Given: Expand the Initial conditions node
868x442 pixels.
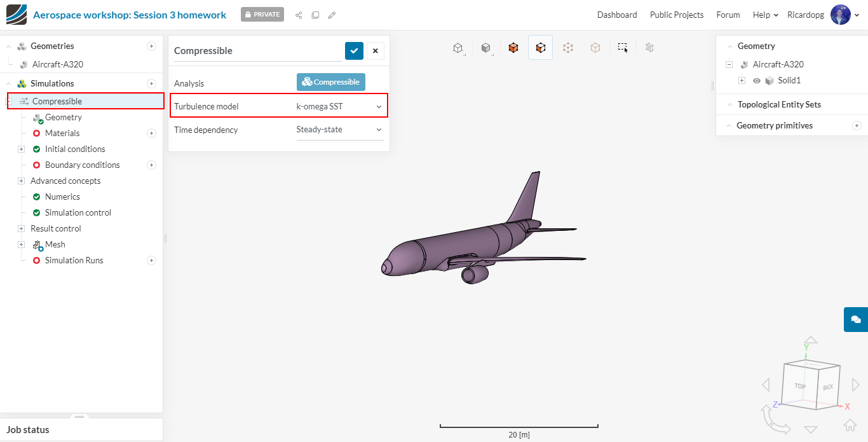Looking at the screenshot, I should (x=21, y=149).
